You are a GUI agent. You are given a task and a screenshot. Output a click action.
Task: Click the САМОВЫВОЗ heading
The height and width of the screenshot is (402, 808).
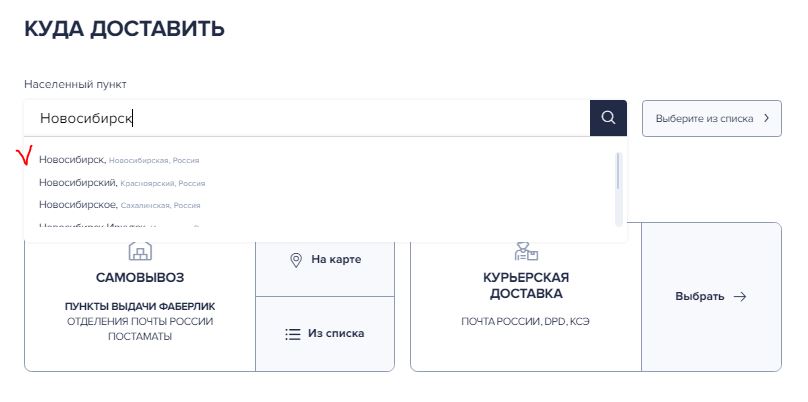[140, 278]
